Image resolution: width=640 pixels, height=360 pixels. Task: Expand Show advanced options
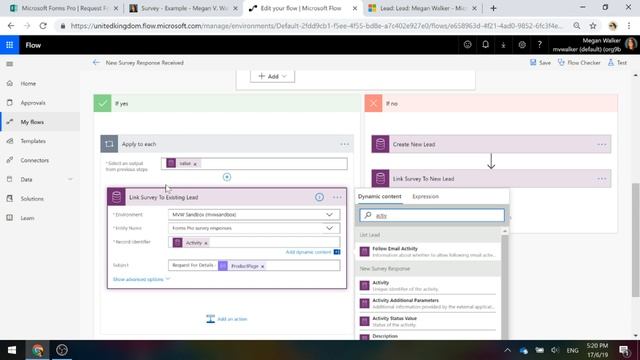pos(141,279)
